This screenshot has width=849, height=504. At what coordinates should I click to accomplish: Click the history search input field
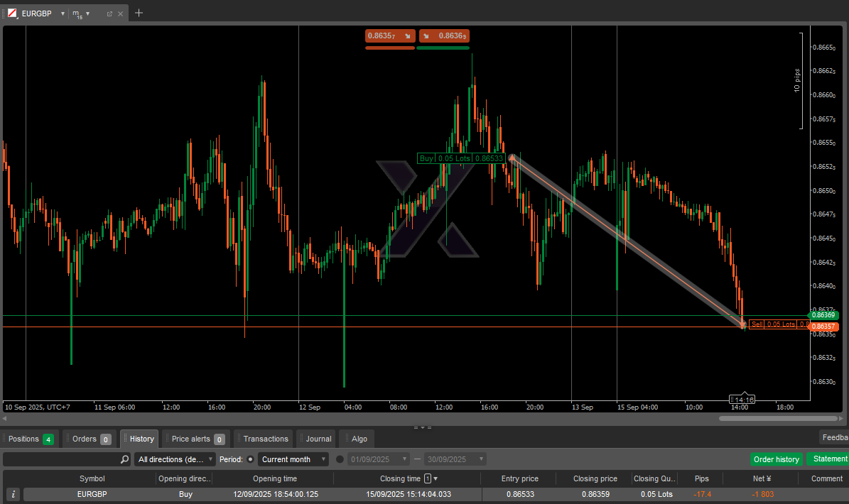click(x=60, y=459)
